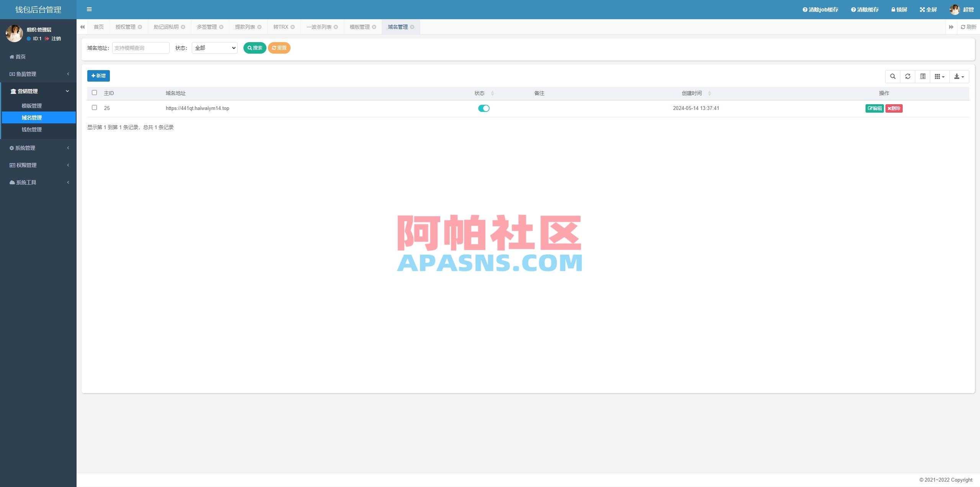Open the detail view icon on the toolbar
Screen dimensions: 980x487
coord(923,76)
